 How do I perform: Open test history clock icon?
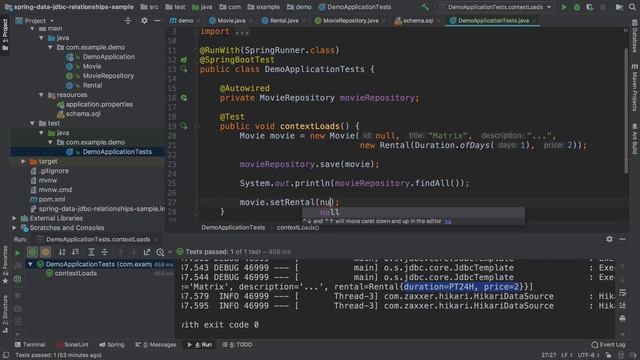tap(160, 252)
